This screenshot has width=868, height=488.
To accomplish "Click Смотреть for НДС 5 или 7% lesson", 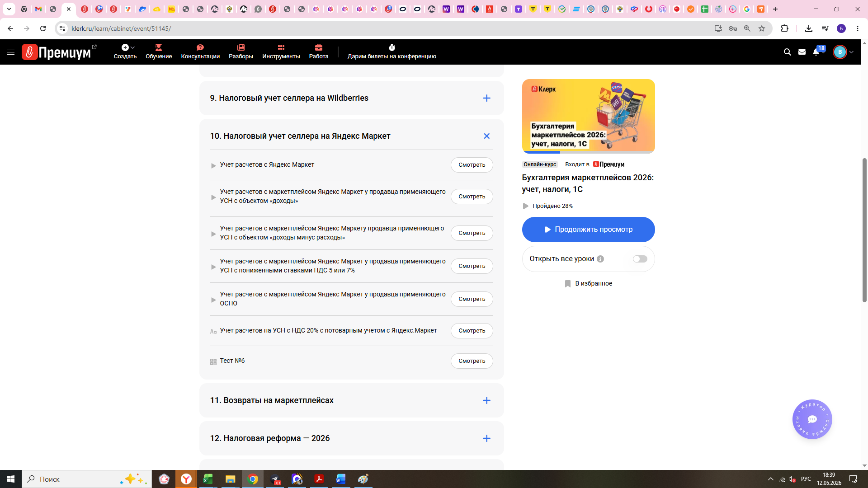I will (x=472, y=266).
